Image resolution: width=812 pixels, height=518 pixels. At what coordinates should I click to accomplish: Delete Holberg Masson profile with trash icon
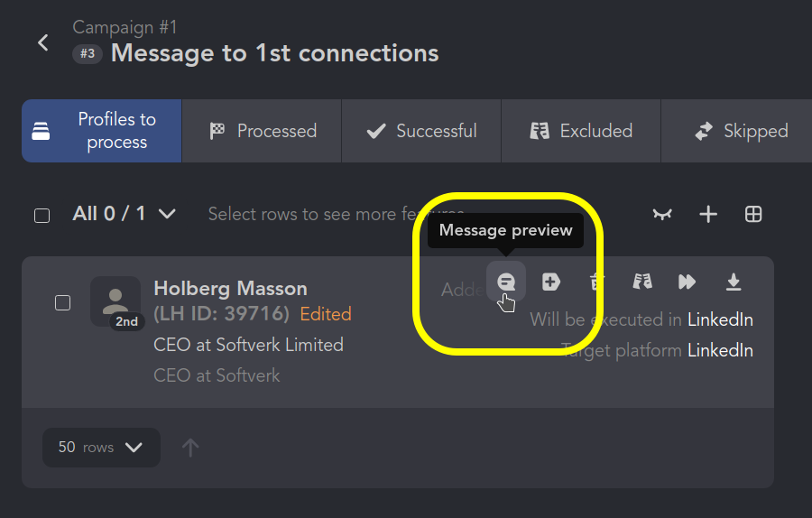(596, 282)
